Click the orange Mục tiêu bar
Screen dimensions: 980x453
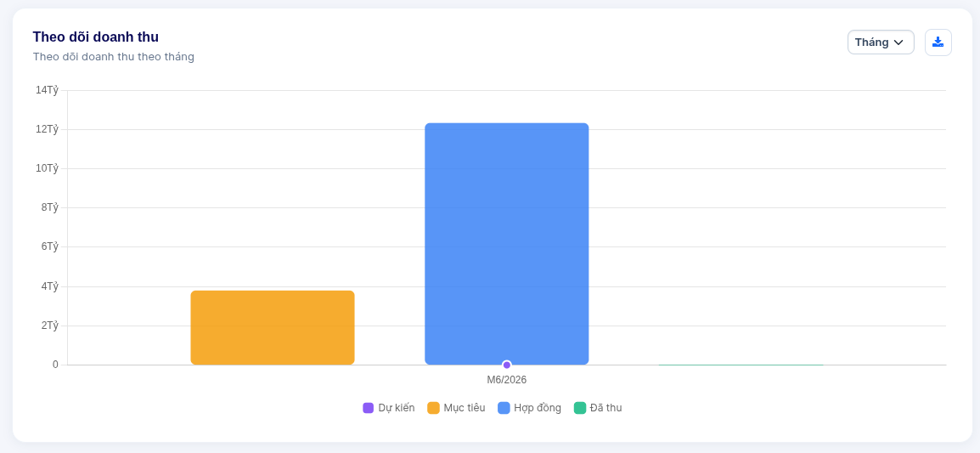[273, 328]
